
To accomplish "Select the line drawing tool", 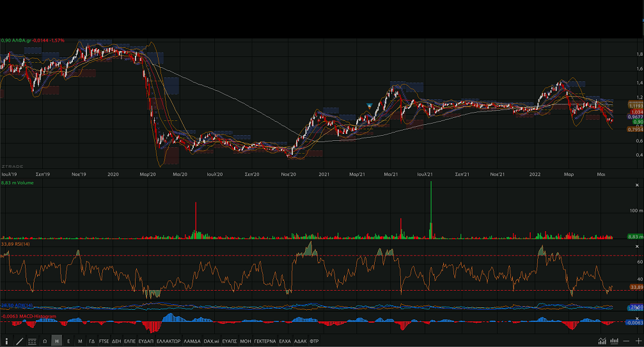I will click(x=19, y=341).
